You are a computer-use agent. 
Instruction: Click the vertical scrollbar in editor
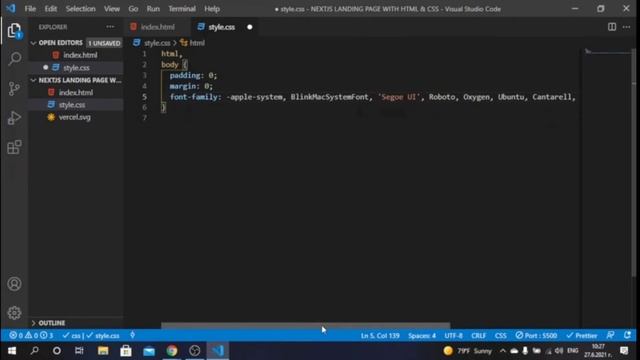coord(634,163)
